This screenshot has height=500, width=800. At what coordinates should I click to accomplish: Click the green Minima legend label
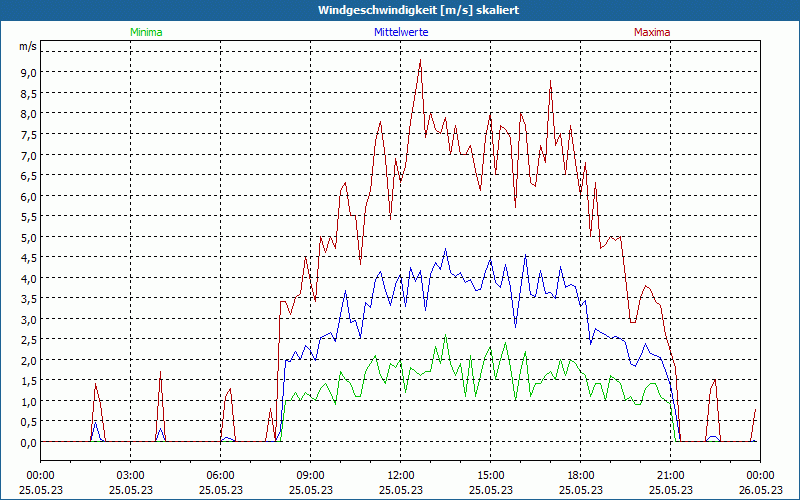click(146, 32)
